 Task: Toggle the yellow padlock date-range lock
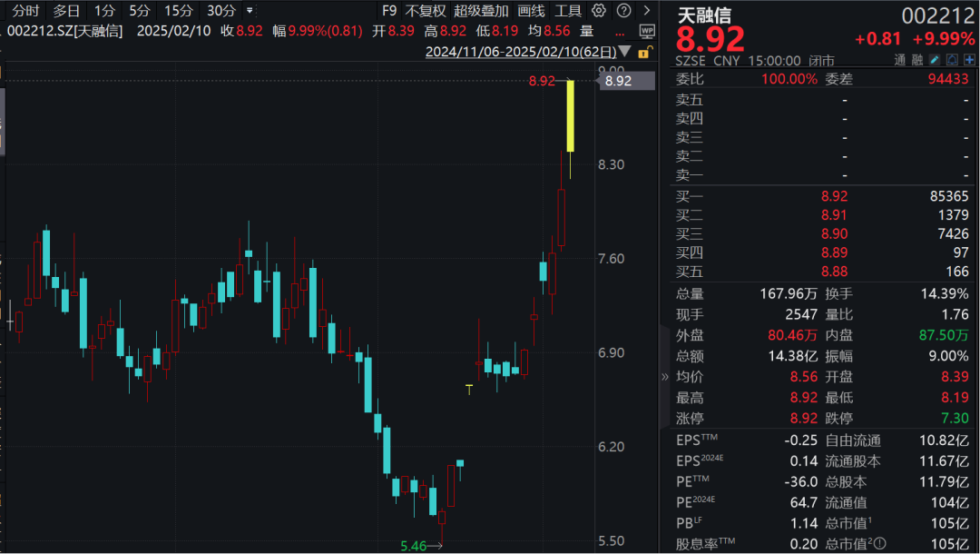[644, 52]
